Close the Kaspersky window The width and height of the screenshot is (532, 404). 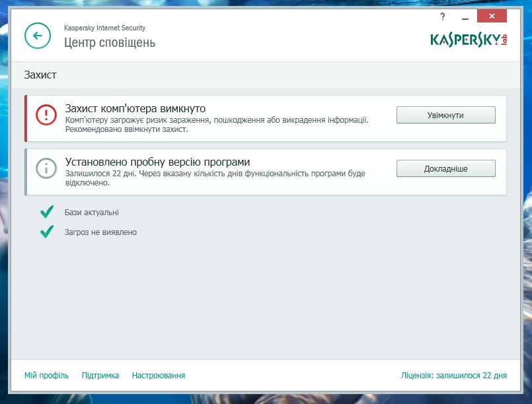click(x=492, y=16)
